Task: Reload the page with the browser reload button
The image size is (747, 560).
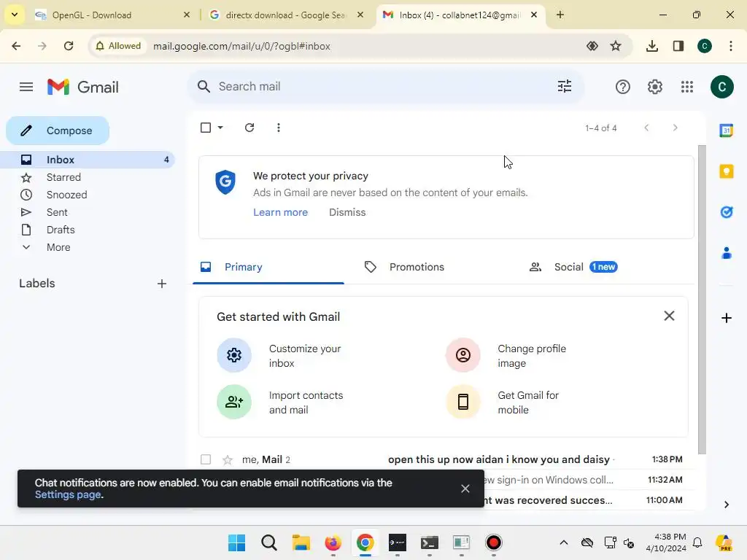Action: click(69, 46)
